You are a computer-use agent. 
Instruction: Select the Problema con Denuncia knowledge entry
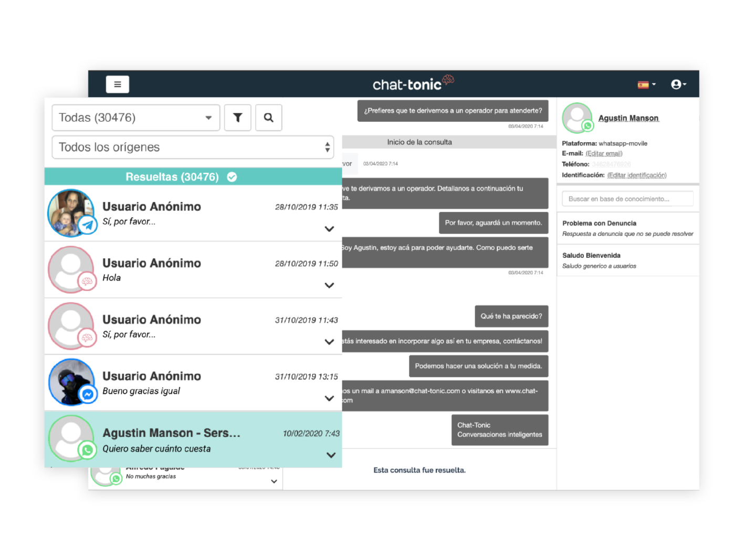coord(628,228)
